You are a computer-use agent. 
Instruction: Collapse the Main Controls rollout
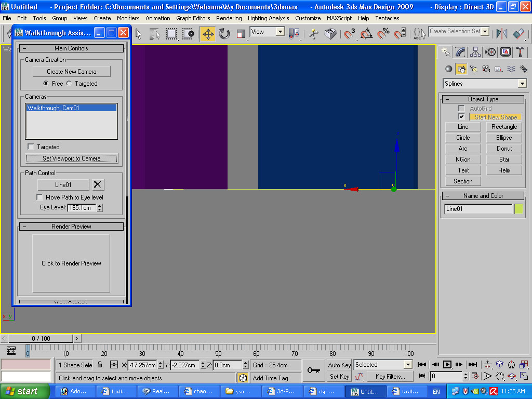(71, 48)
